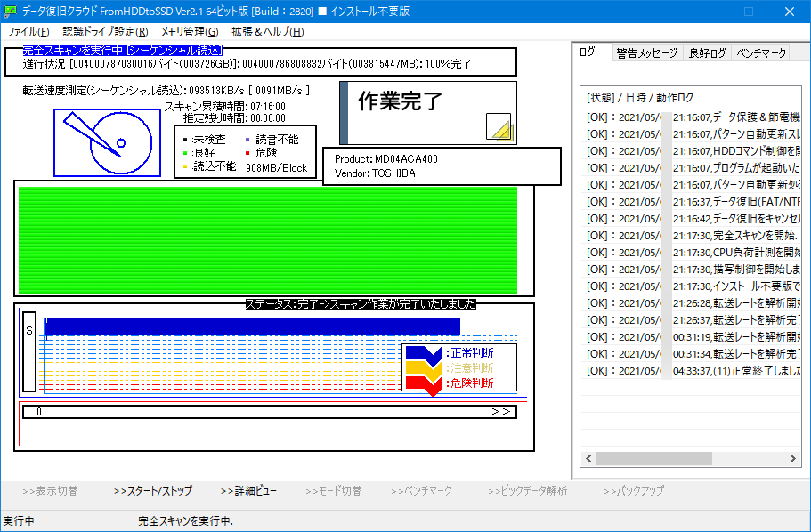Click the :良好 green legend entry
The image size is (811, 532).
199,153
